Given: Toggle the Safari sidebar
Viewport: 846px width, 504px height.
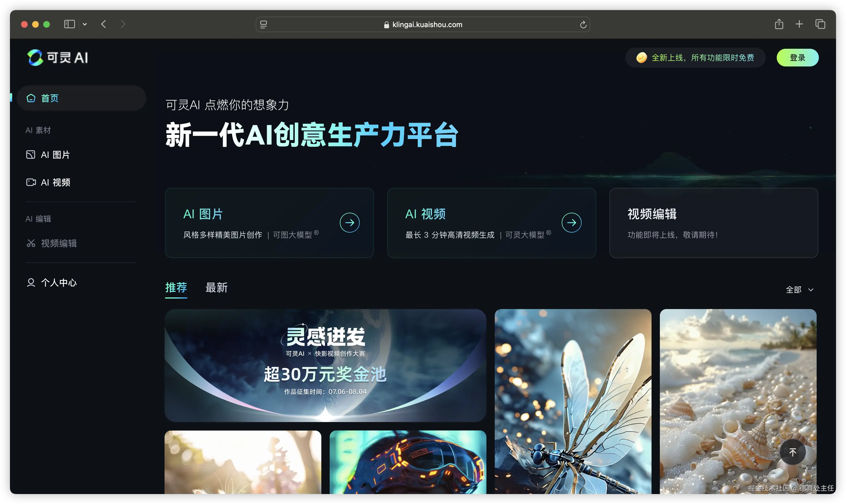Looking at the screenshot, I should (x=69, y=24).
